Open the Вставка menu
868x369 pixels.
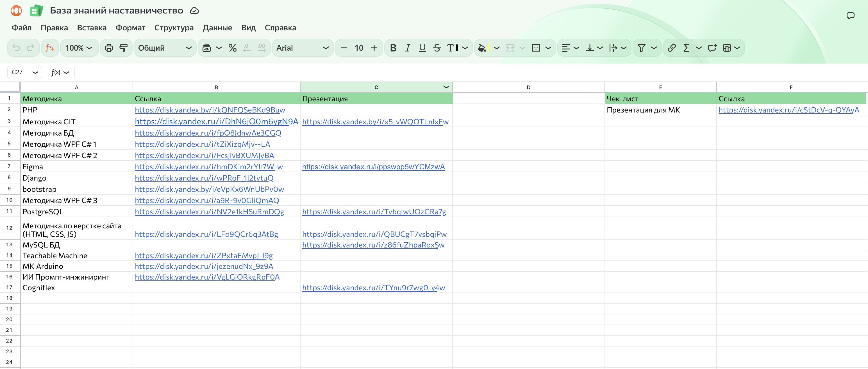(92, 28)
